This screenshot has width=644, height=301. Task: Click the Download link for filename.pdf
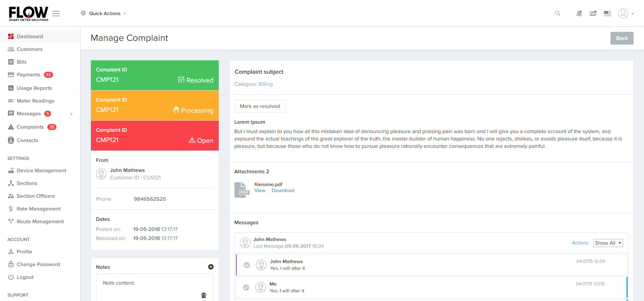[283, 190]
